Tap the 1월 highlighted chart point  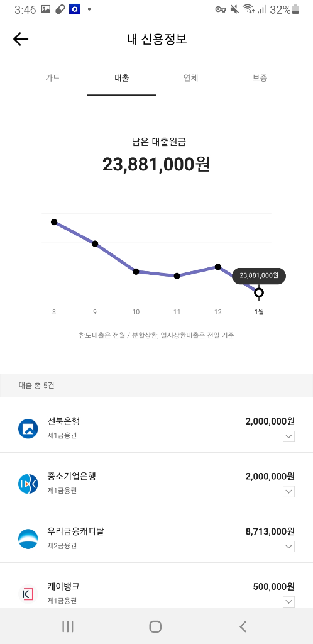point(259,292)
